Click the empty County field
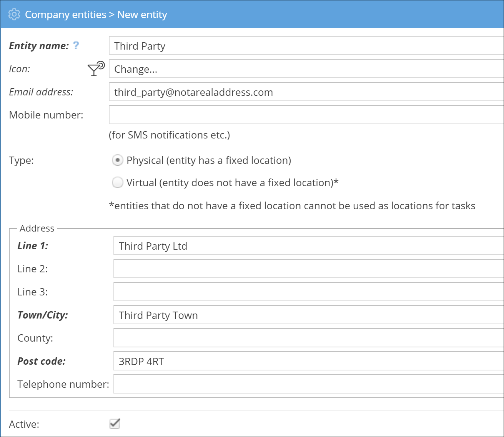 point(308,338)
